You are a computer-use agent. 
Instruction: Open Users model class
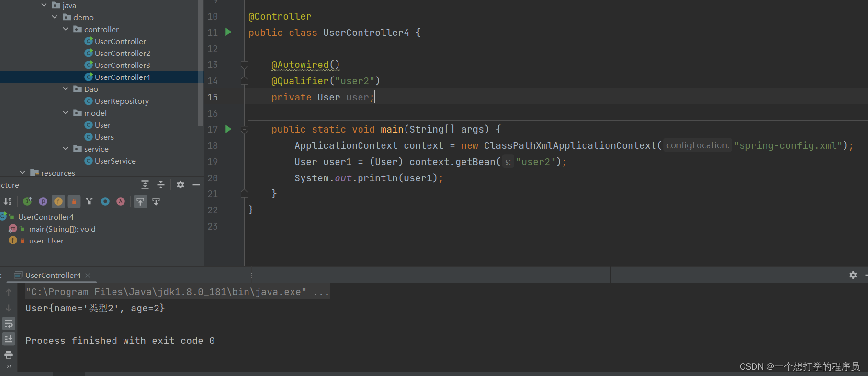click(104, 137)
